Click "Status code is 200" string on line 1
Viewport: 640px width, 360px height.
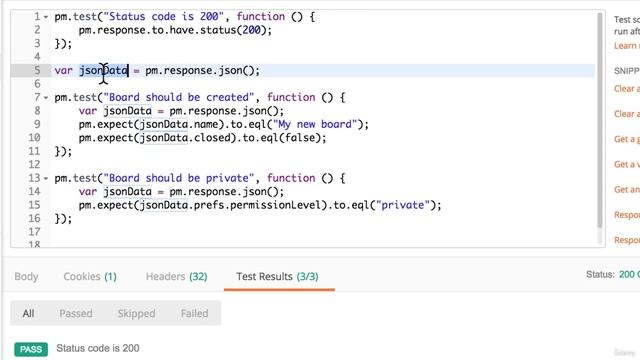[164, 17]
